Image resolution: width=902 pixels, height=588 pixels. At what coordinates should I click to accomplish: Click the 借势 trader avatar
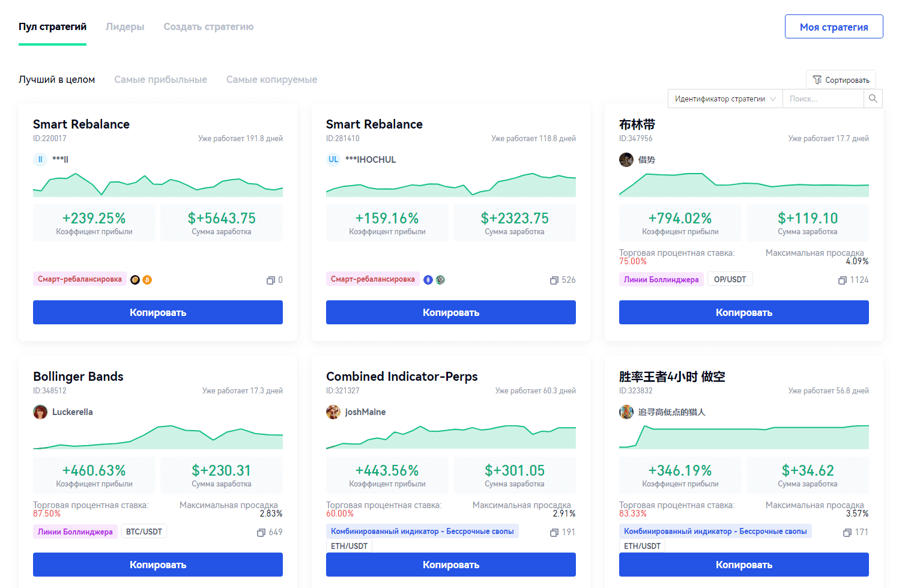[x=626, y=160]
